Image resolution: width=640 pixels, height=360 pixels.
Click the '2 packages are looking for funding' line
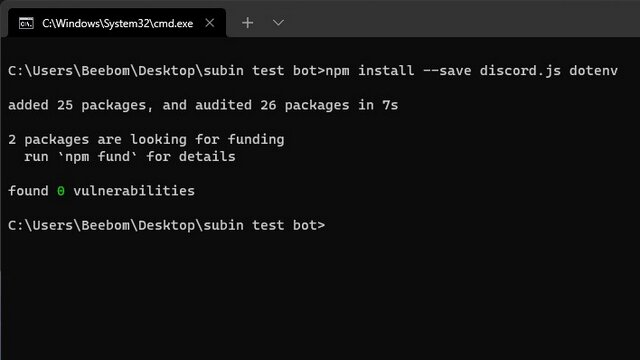[146, 140]
